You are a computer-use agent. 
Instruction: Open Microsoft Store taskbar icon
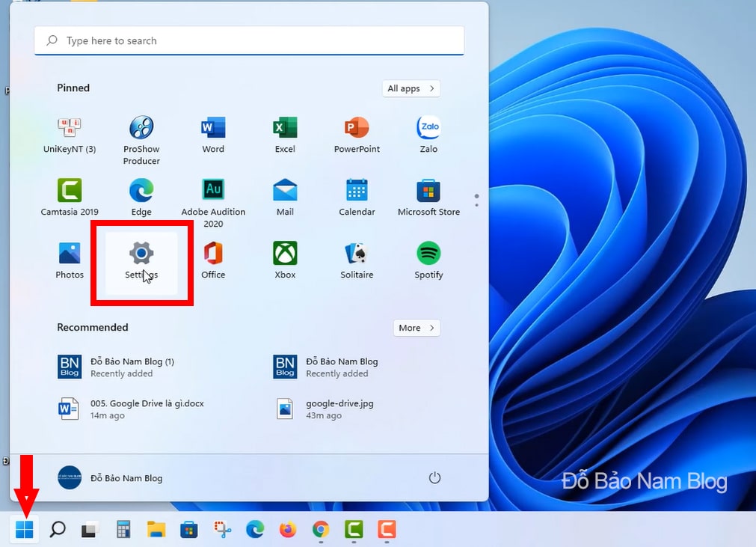(189, 529)
